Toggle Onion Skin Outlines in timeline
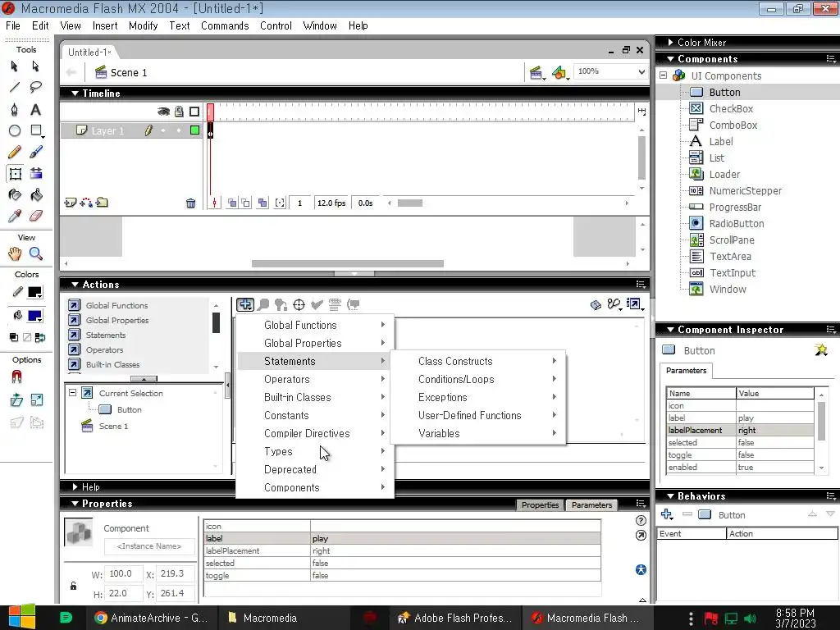Image resolution: width=840 pixels, height=630 pixels. pyautogui.click(x=245, y=203)
